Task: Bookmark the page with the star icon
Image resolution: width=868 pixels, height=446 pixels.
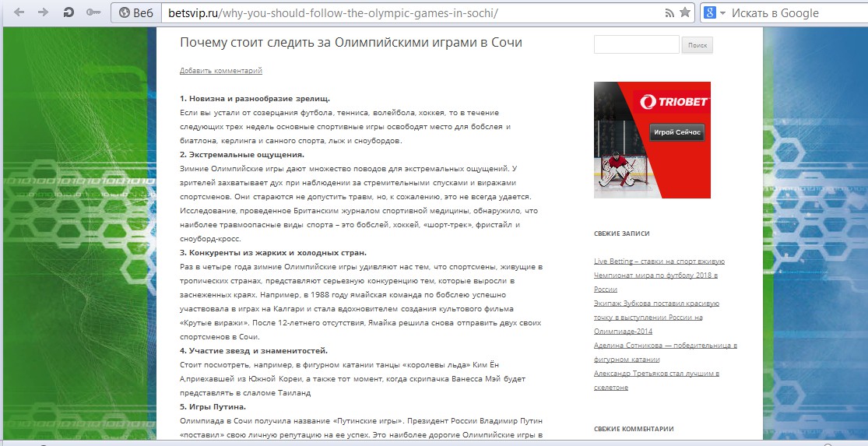Action: pyautogui.click(x=685, y=12)
